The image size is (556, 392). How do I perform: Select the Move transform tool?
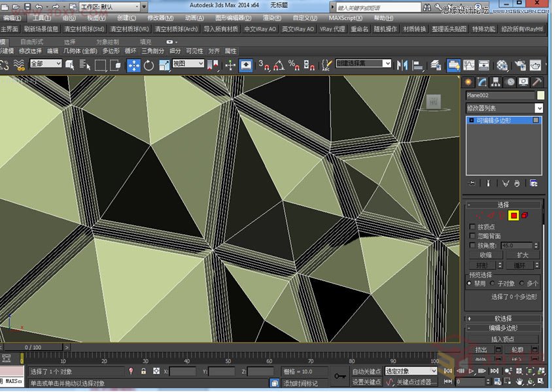point(133,65)
